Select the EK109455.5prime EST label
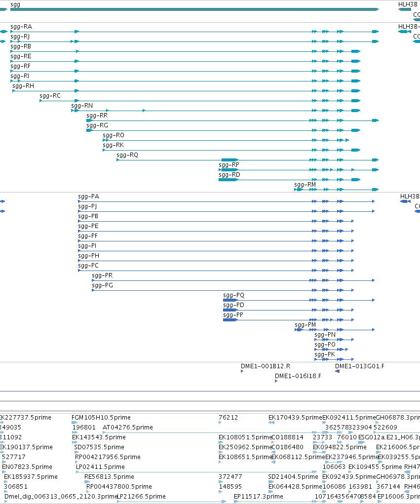This screenshot has height=504, width=420. (x=375, y=467)
